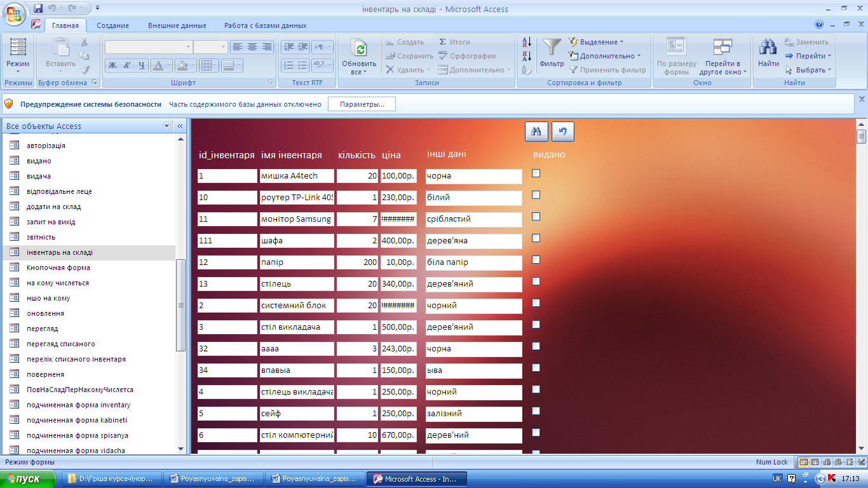Open the Режим view button
The height and width of the screenshot is (488, 868).
18,55
